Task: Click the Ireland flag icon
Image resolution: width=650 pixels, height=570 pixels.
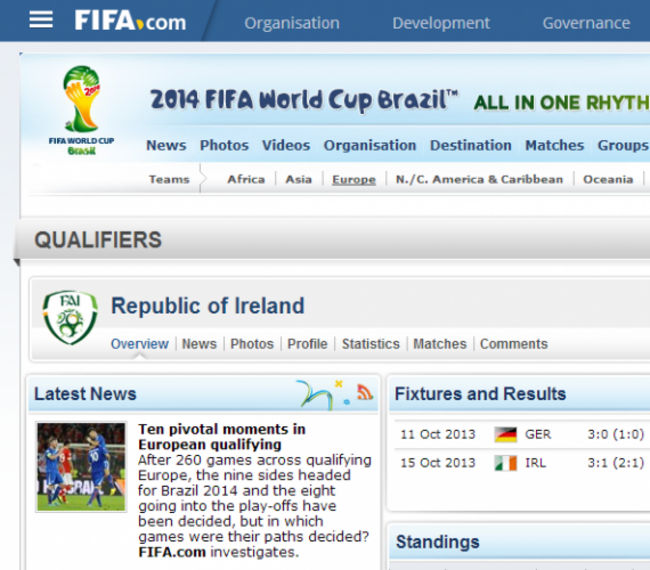Action: [506, 463]
